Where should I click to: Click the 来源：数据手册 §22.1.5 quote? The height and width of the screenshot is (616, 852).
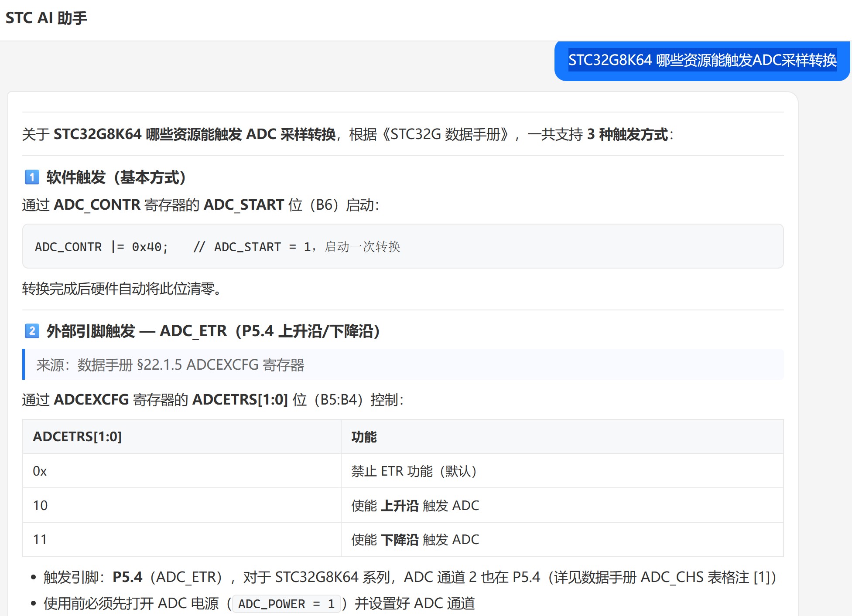pos(403,364)
